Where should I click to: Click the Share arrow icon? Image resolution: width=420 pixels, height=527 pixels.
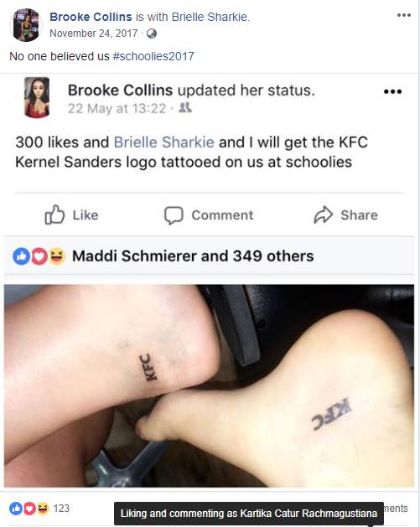pyautogui.click(x=323, y=214)
